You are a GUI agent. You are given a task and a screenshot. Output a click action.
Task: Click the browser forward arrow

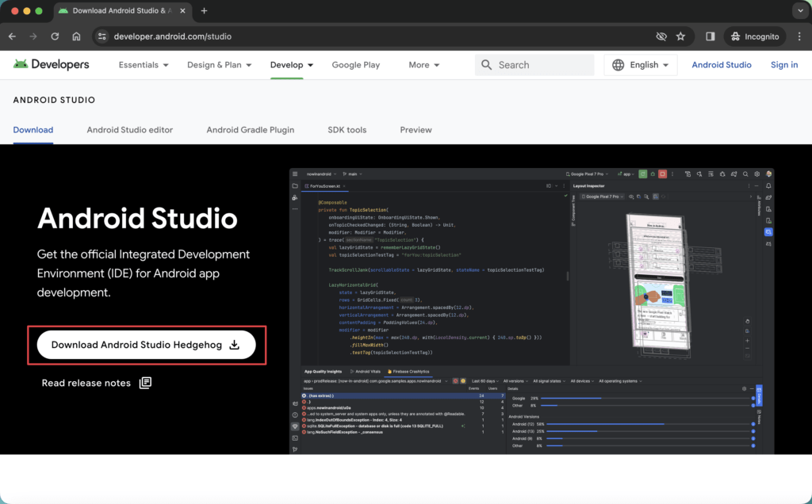coord(33,36)
